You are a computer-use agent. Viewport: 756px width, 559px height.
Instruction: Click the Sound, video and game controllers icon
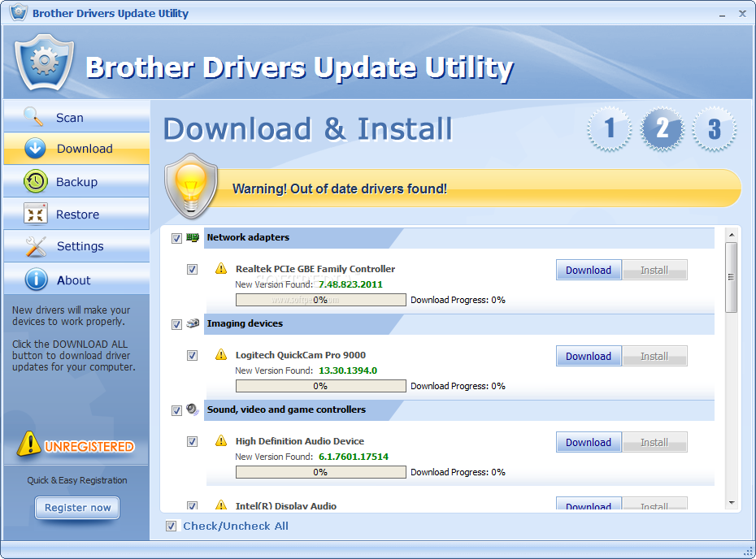pos(193,409)
